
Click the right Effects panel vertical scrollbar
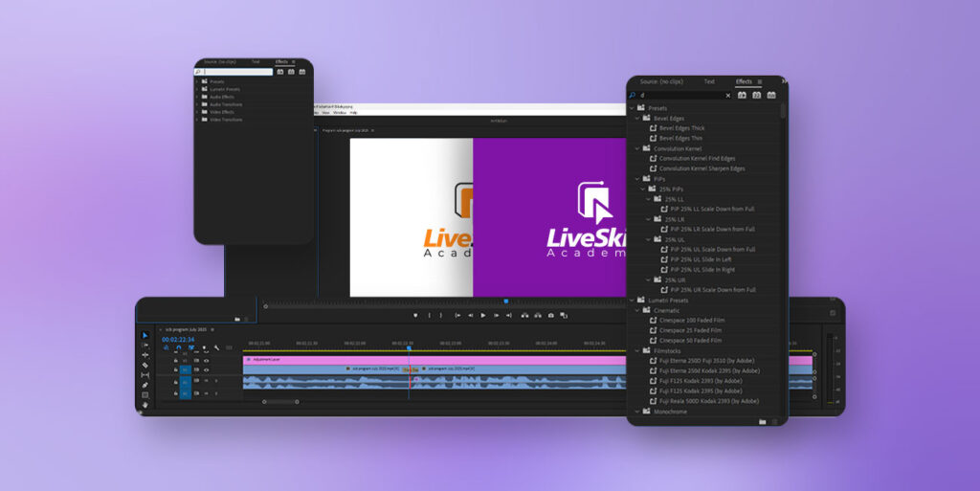point(783,112)
